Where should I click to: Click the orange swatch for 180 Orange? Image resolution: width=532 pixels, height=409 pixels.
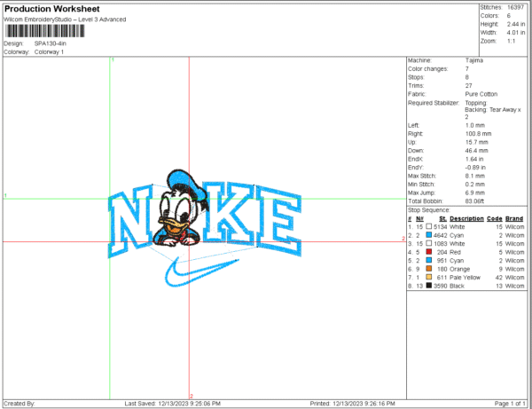pos(429,269)
